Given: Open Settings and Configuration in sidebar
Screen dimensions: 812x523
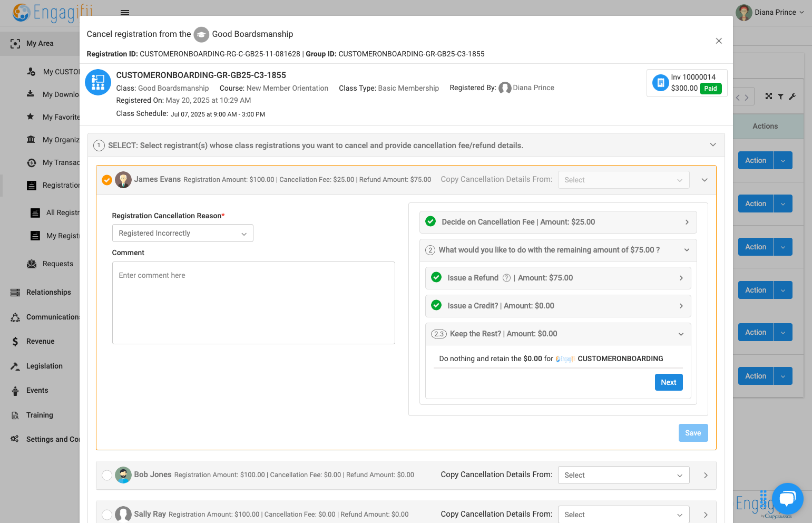Looking at the screenshot, I should click(x=53, y=439).
